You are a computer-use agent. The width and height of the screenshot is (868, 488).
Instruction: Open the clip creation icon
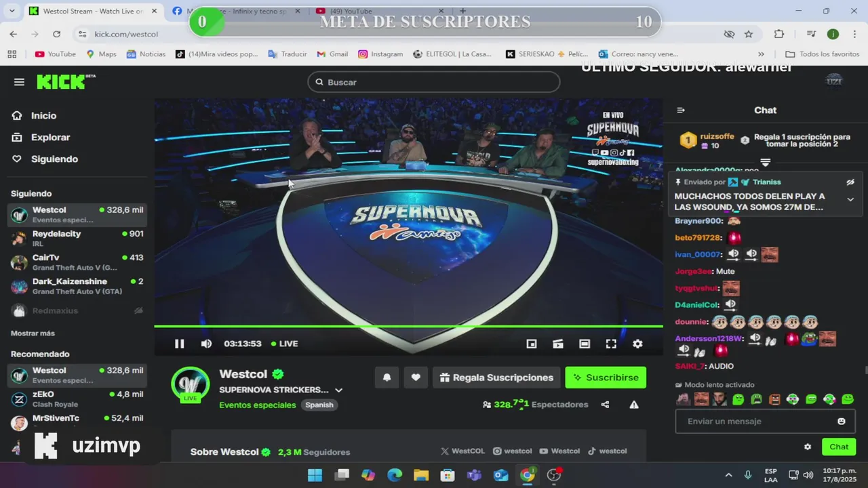point(558,344)
